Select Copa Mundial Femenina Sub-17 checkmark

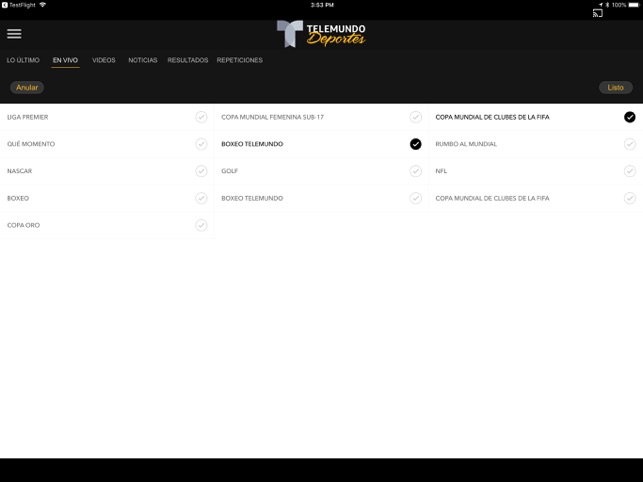click(415, 117)
